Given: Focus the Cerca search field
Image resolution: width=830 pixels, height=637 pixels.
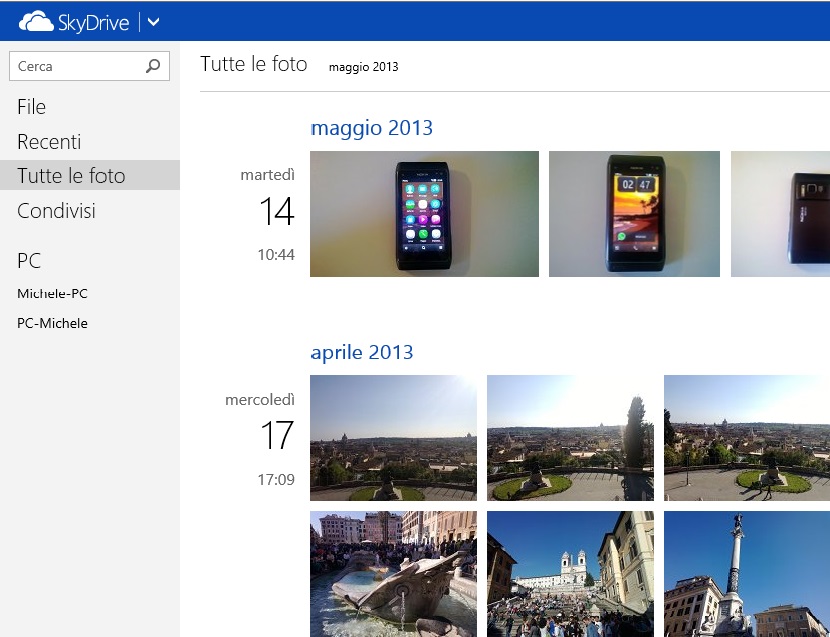Looking at the screenshot, I should [89, 66].
